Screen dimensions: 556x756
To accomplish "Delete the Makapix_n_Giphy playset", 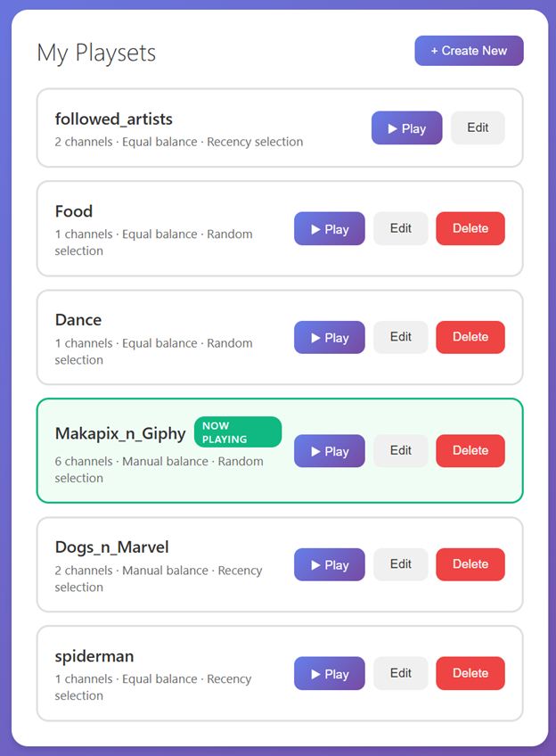I will tap(470, 451).
